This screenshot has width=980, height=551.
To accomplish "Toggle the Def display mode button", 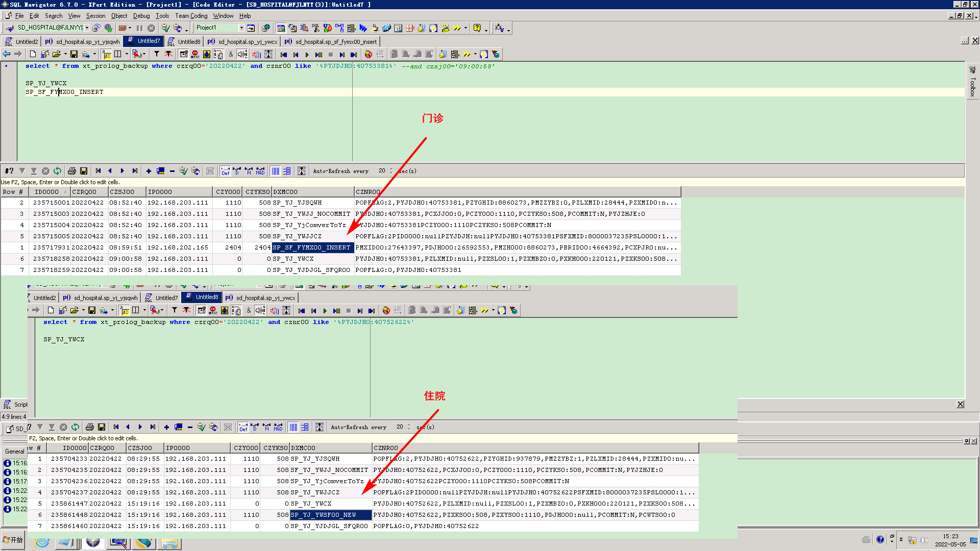I will tap(225, 171).
